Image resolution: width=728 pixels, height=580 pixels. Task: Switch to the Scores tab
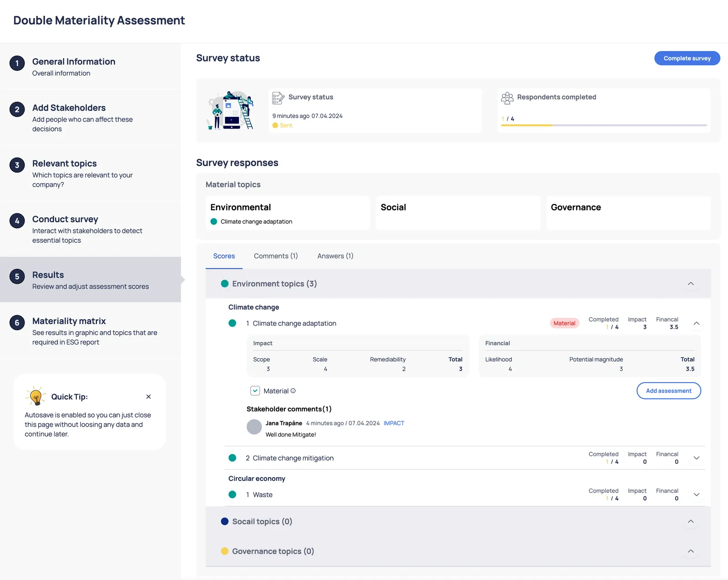(224, 256)
